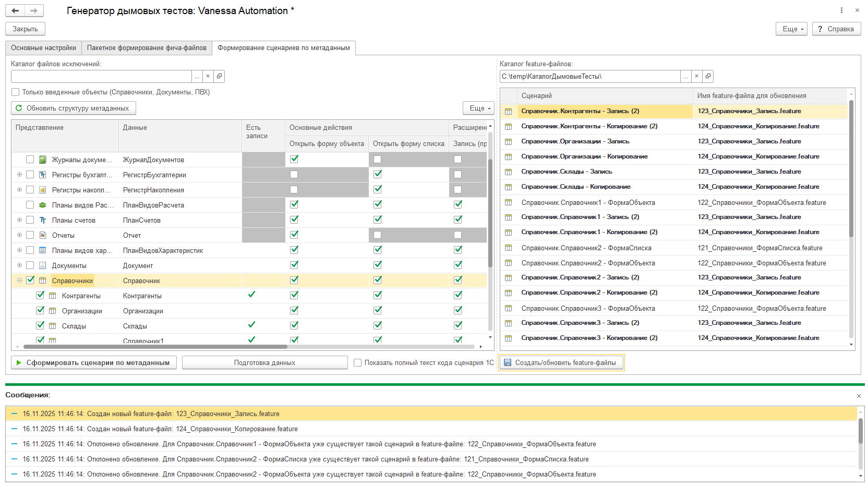Clear the exclusions catalog field with X
This screenshot has width=868, height=487.
[208, 76]
